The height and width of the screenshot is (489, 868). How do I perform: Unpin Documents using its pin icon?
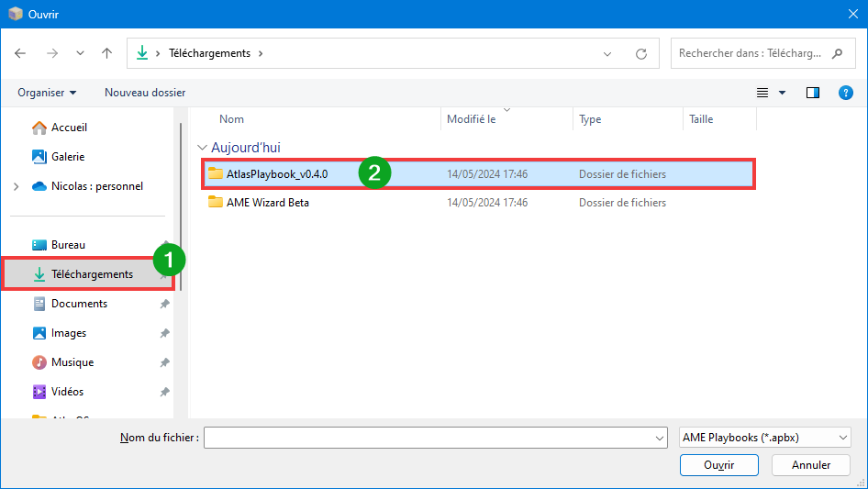pyautogui.click(x=164, y=304)
